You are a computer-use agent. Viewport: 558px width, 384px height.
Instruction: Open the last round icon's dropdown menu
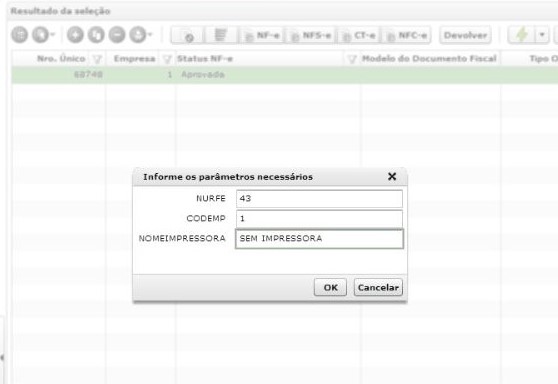[x=150, y=35]
